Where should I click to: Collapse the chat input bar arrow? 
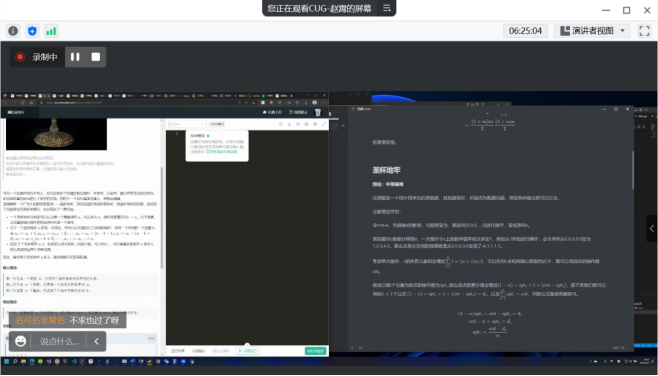97,341
